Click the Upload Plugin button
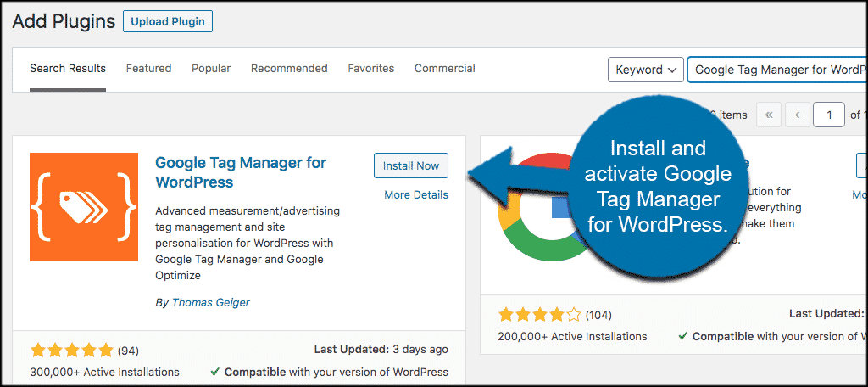 168,21
